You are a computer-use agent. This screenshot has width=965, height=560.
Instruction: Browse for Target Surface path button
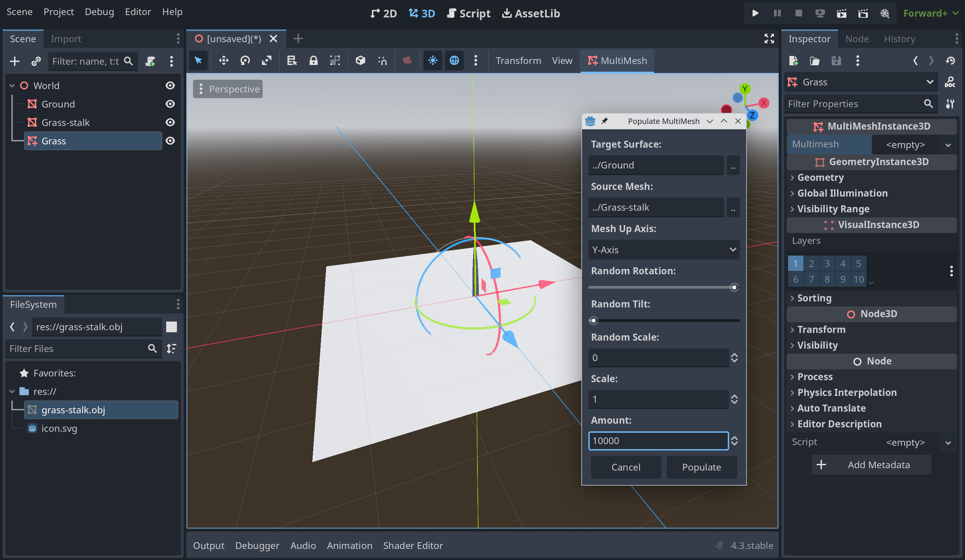[732, 165]
